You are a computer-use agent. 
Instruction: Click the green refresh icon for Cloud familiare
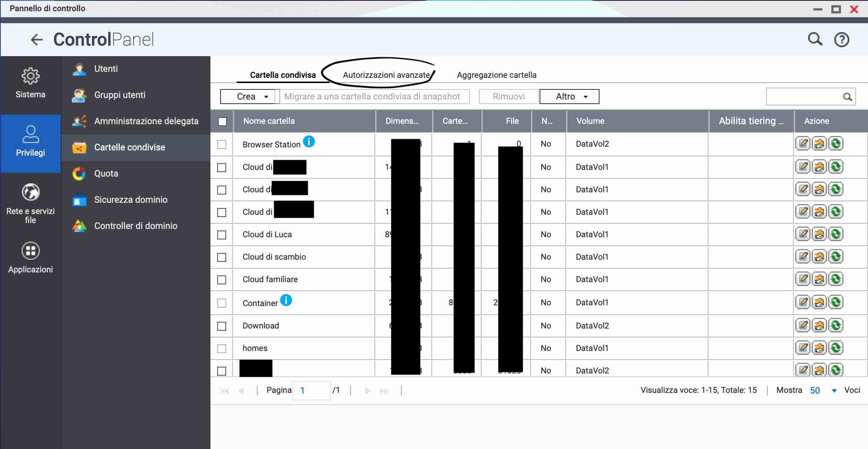835,279
